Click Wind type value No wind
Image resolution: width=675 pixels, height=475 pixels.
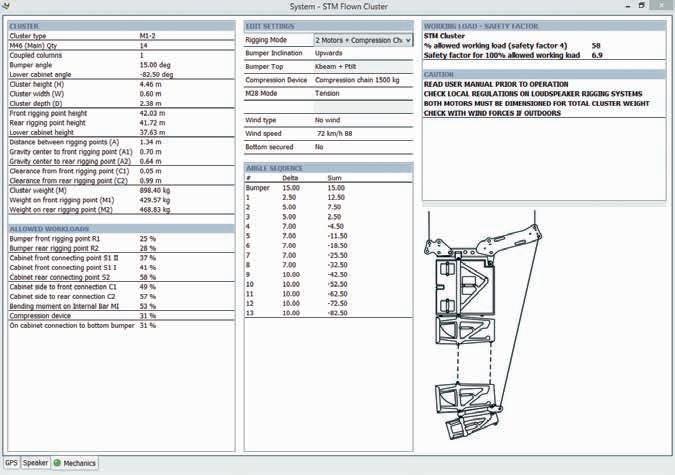tap(327, 120)
